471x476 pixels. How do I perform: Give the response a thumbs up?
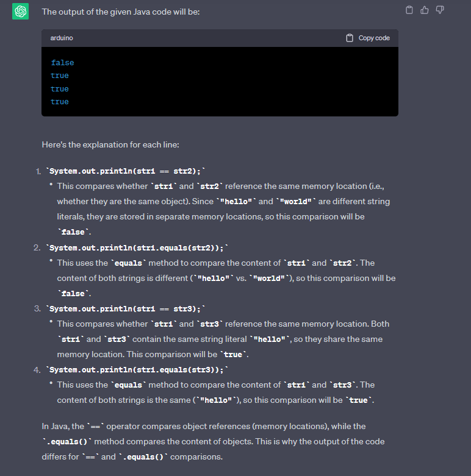pyautogui.click(x=425, y=10)
